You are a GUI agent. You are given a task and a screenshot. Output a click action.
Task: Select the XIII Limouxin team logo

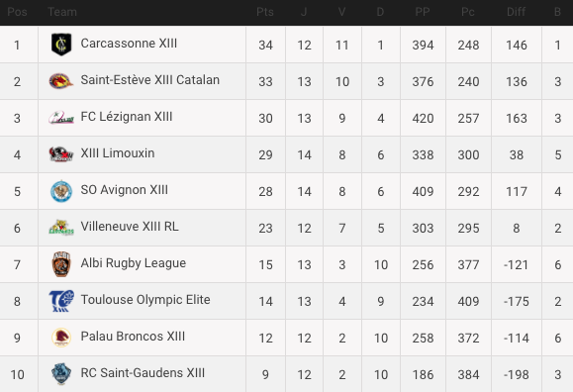point(61,154)
